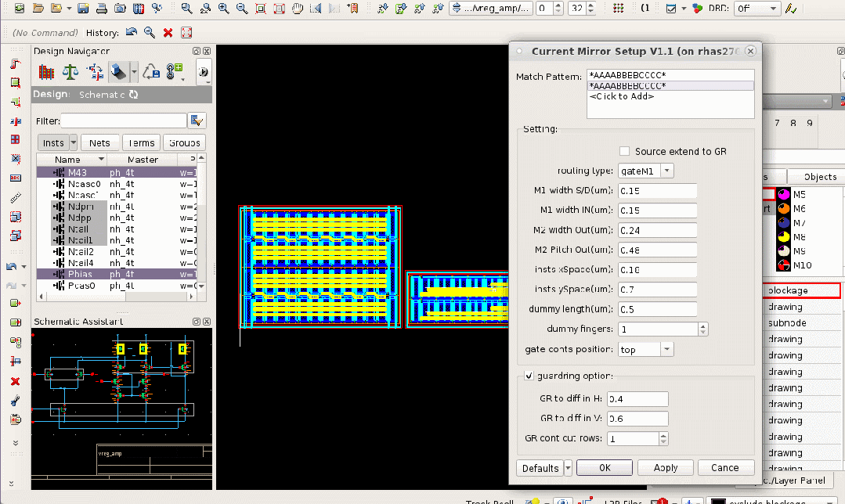Screen dimensions: 845x504
Task: Click the Apply button
Action: [x=666, y=468]
